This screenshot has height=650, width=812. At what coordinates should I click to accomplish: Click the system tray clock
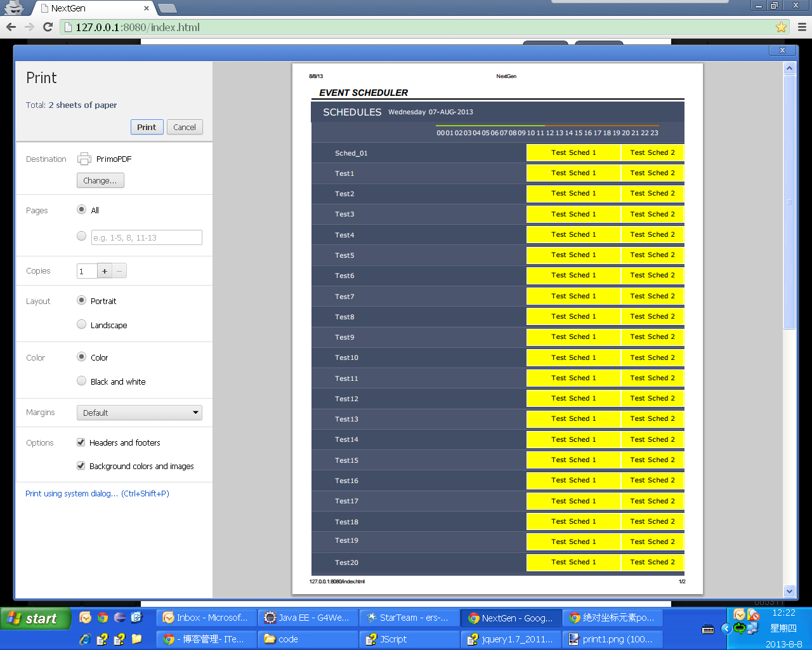coord(784,628)
